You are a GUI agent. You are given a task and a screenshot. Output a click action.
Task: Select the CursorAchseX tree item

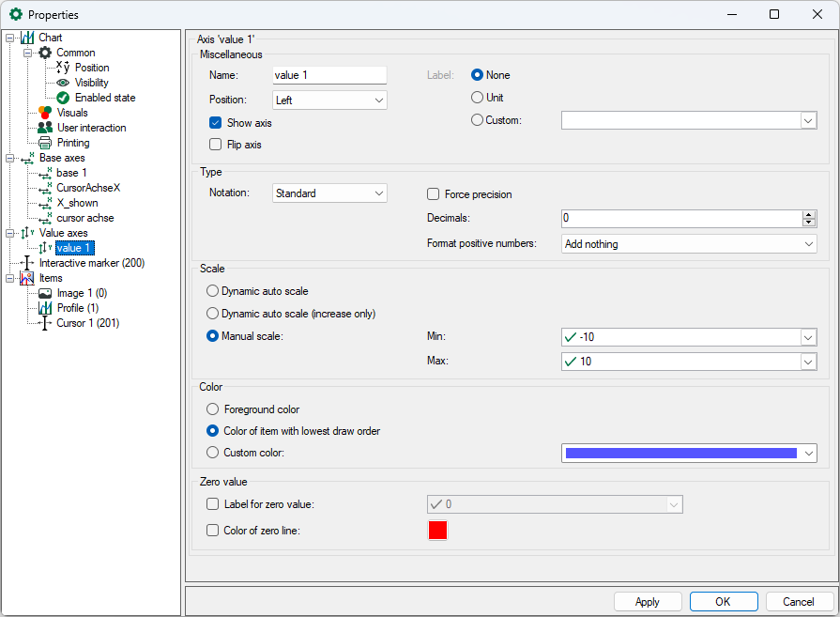pyautogui.click(x=88, y=188)
